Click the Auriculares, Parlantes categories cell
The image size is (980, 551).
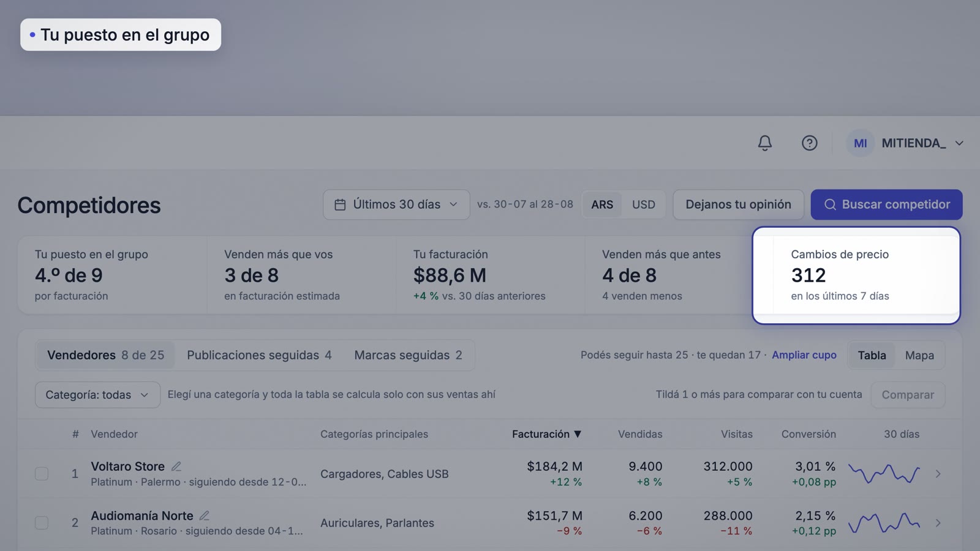(377, 523)
